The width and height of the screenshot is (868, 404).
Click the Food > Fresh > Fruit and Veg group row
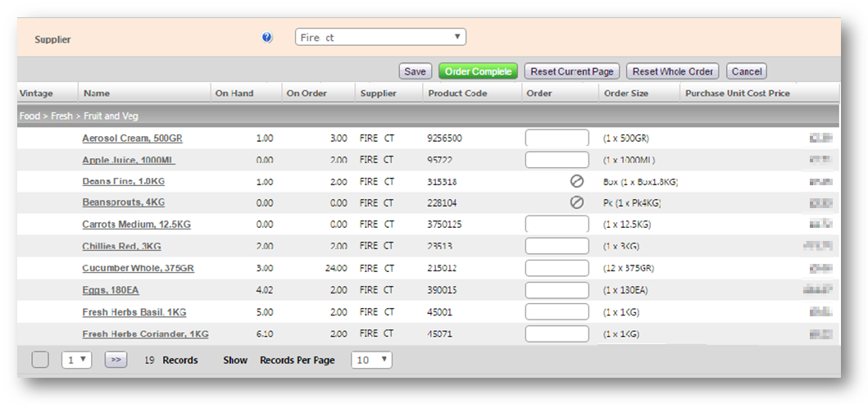[x=428, y=116]
